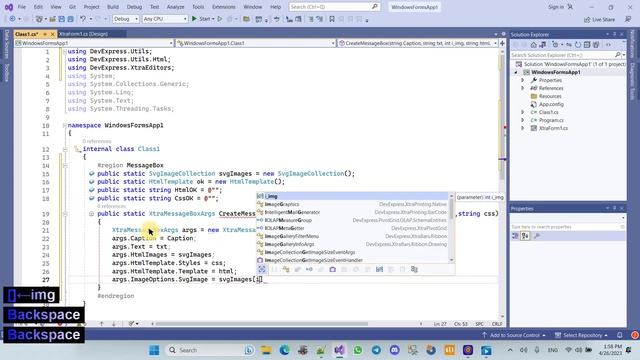Image resolution: width=640 pixels, height=360 pixels.
Task: Click Solution Explorer search magnifier icon
Action: [x=618, y=55]
